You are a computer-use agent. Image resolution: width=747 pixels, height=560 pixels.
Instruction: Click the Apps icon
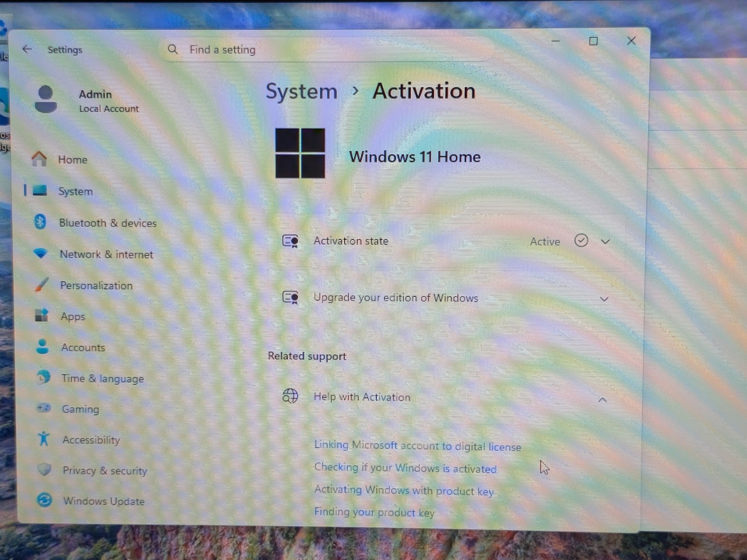[x=42, y=315]
